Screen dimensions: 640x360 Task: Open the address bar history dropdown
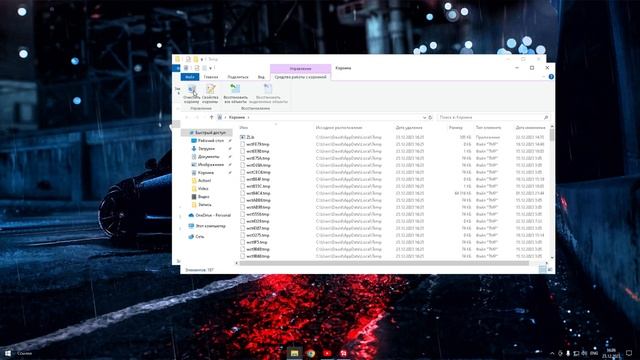point(424,117)
